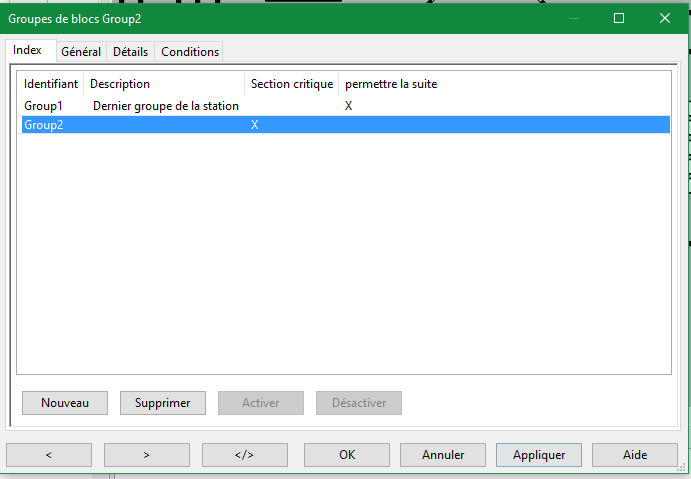
Task: Click the Section critique column header
Action: tap(291, 84)
